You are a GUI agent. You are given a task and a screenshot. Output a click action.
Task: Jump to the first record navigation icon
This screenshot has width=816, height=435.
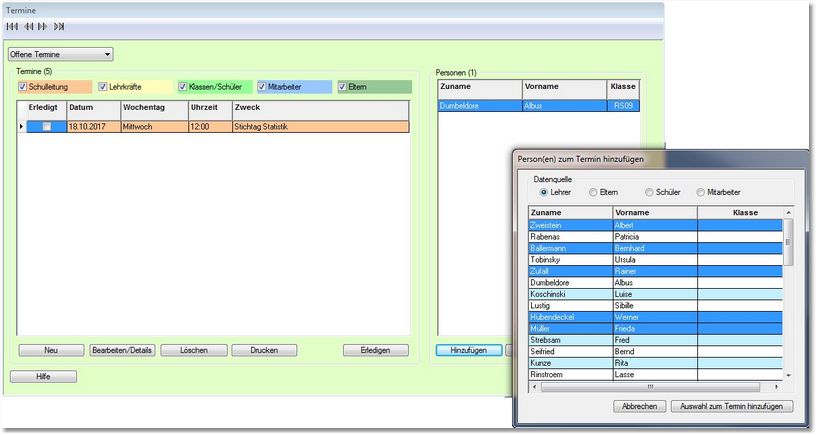12,26
